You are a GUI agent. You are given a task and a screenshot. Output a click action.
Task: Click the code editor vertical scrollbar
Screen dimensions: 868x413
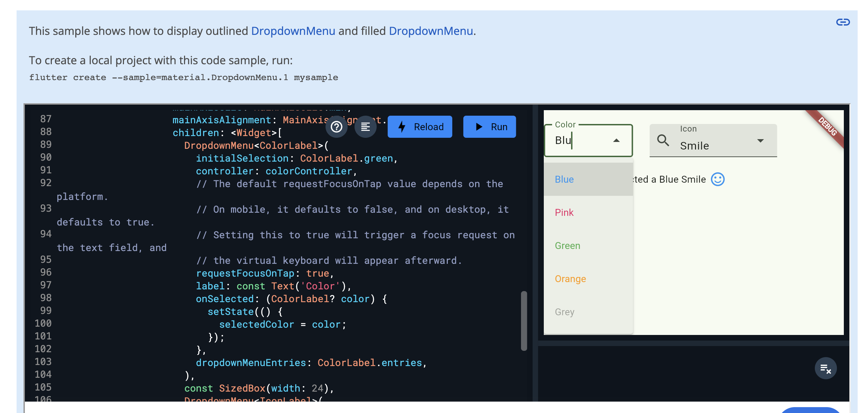point(524,320)
